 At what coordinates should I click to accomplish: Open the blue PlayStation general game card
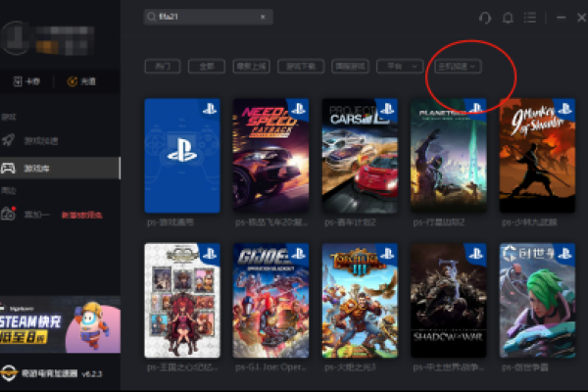click(x=182, y=156)
